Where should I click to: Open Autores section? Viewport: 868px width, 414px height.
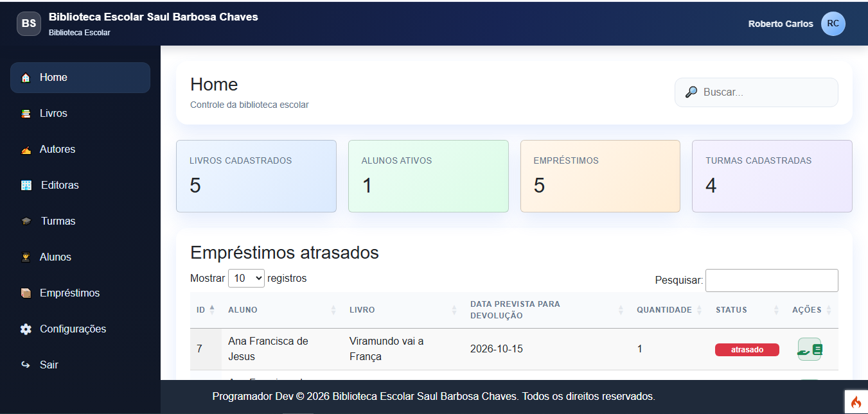pos(80,150)
